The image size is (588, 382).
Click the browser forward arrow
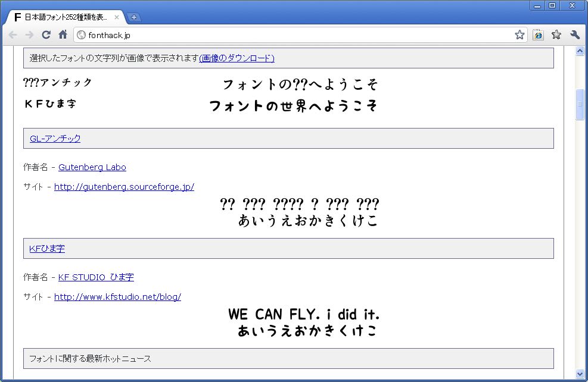(29, 35)
